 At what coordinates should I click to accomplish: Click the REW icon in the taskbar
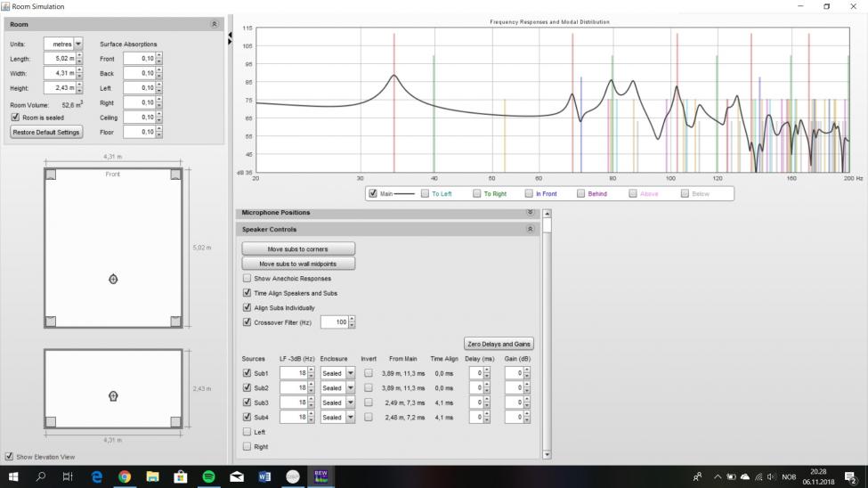[320, 476]
